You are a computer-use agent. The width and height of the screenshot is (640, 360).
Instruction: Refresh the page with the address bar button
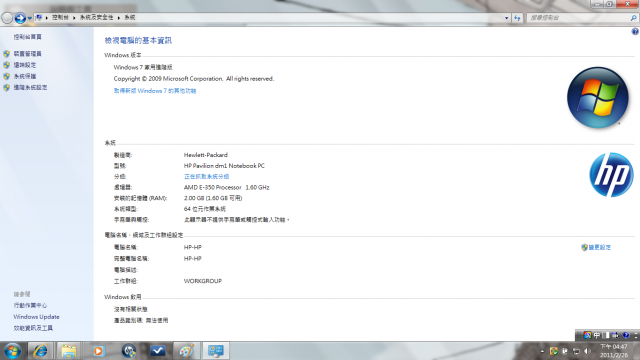[517, 18]
